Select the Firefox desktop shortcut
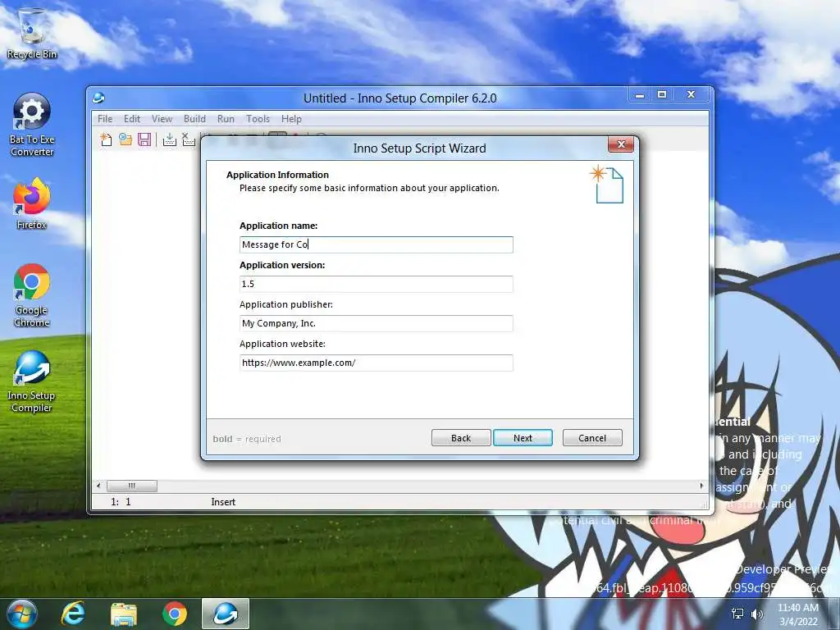Image resolution: width=840 pixels, height=630 pixels. coord(32,203)
